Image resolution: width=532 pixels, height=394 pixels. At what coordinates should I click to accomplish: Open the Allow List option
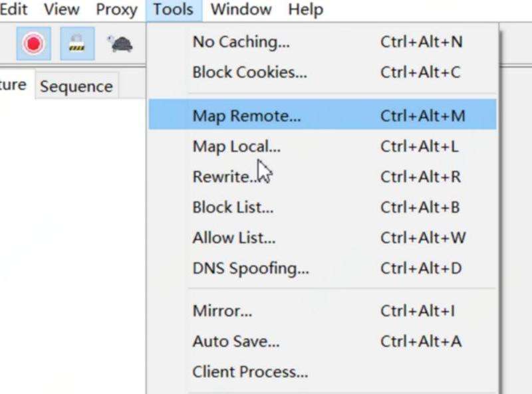pyautogui.click(x=323, y=238)
